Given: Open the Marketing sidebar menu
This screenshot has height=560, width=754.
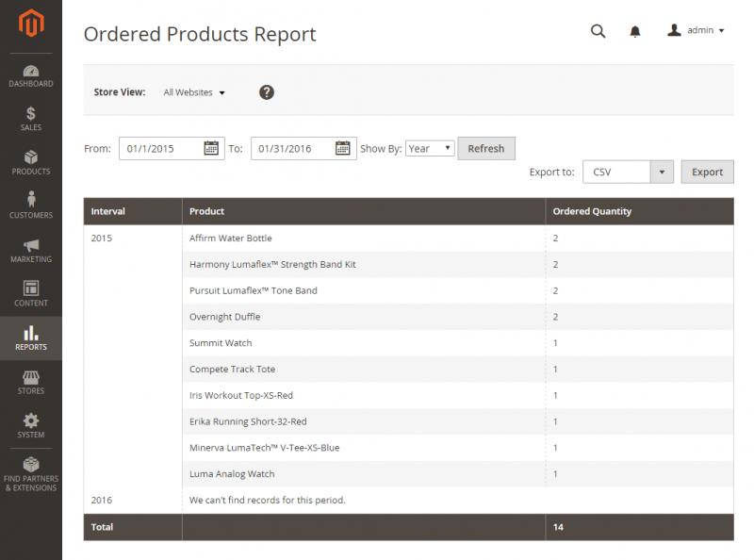Looking at the screenshot, I should [31, 251].
